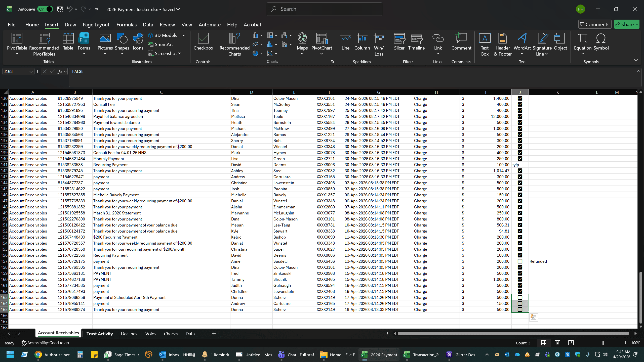
Task: Open the Comments pane button
Action: (x=595, y=24)
